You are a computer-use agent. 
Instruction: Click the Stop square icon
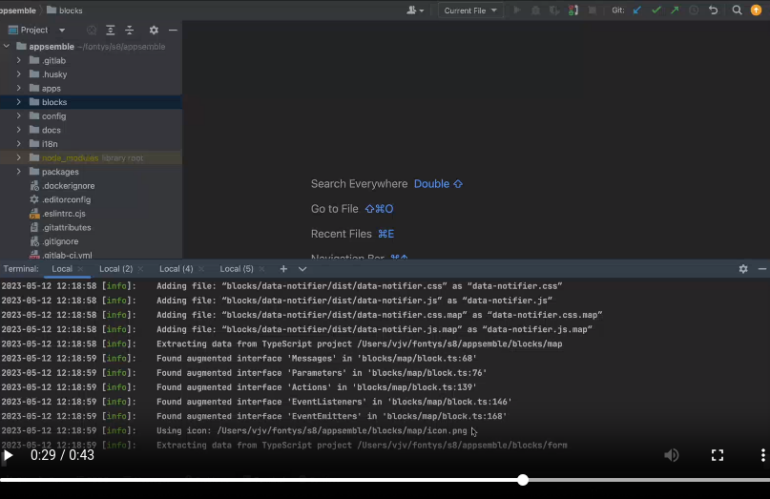click(592, 10)
